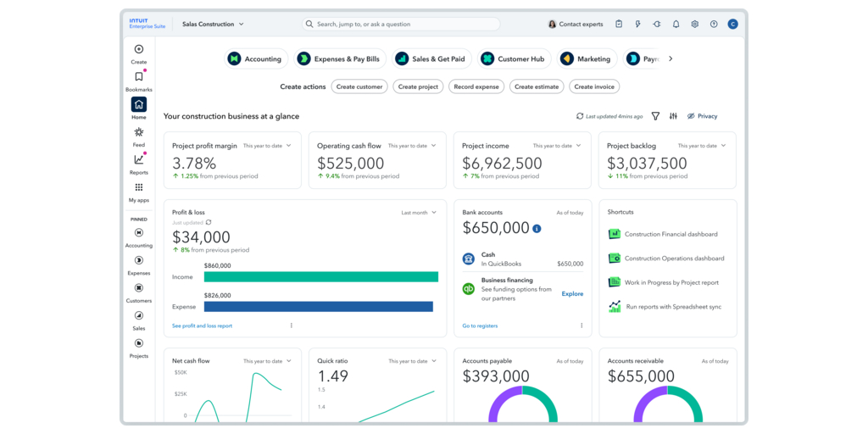Open Reports from the left sidebar
868x434 pixels.
tap(139, 160)
